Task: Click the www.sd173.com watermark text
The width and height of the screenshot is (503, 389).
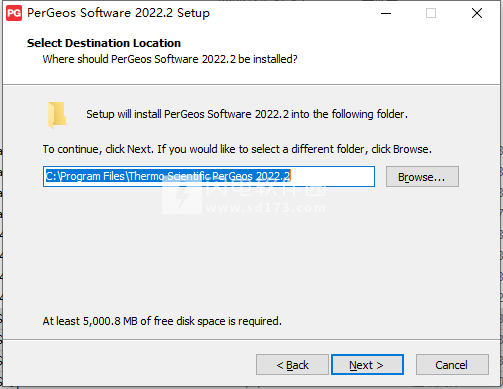Action: [265, 208]
